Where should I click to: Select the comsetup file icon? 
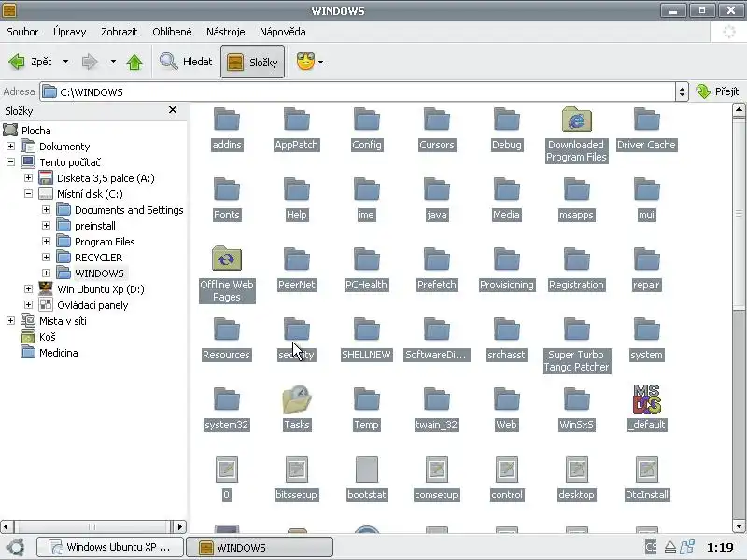tap(436, 470)
